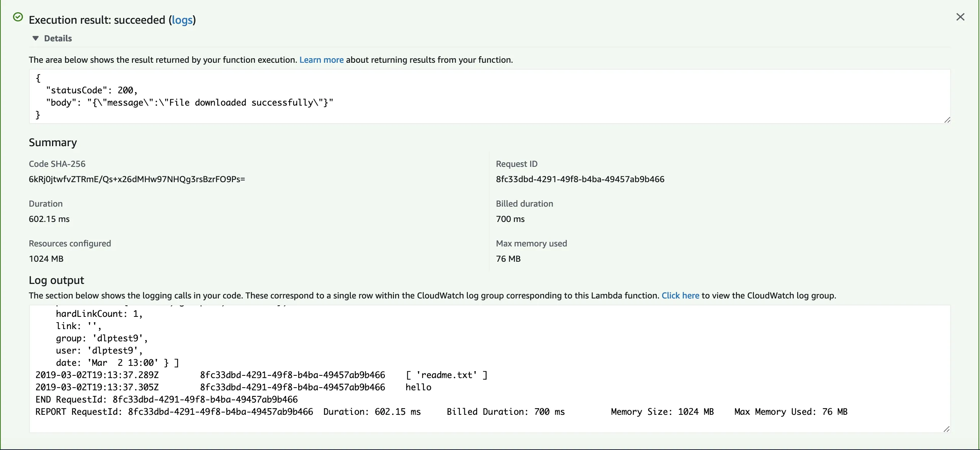Click the Duration 602.15 ms value

49,219
